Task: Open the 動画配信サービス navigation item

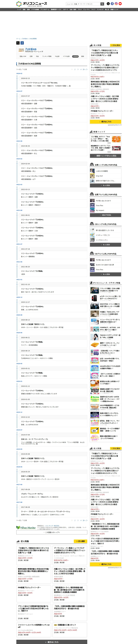Action: 56,10
